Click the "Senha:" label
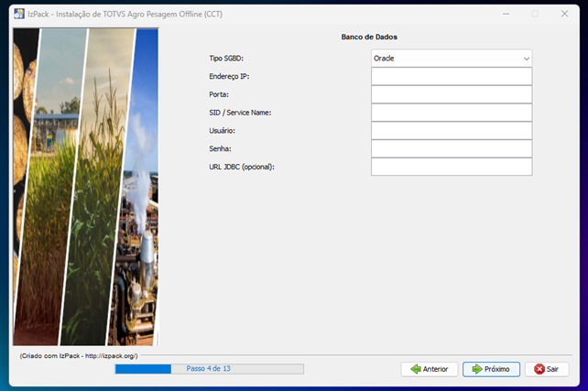The height and width of the screenshot is (391, 588). 220,148
